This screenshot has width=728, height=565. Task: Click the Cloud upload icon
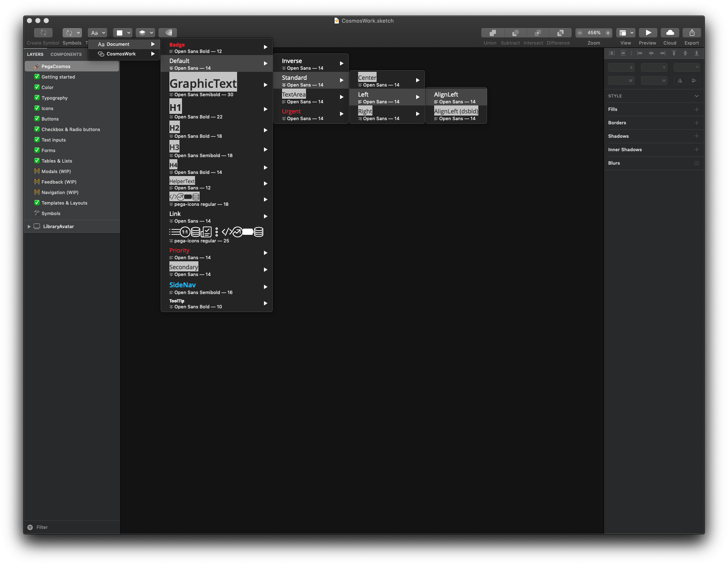point(670,32)
